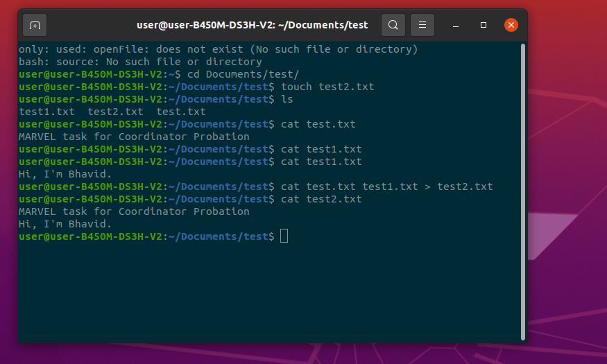Click the 'cat test2.txt' command text
Screen dimensions: 607x364
(x=321, y=199)
